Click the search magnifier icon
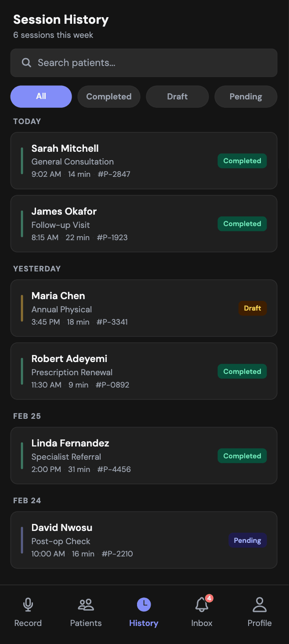 click(26, 62)
